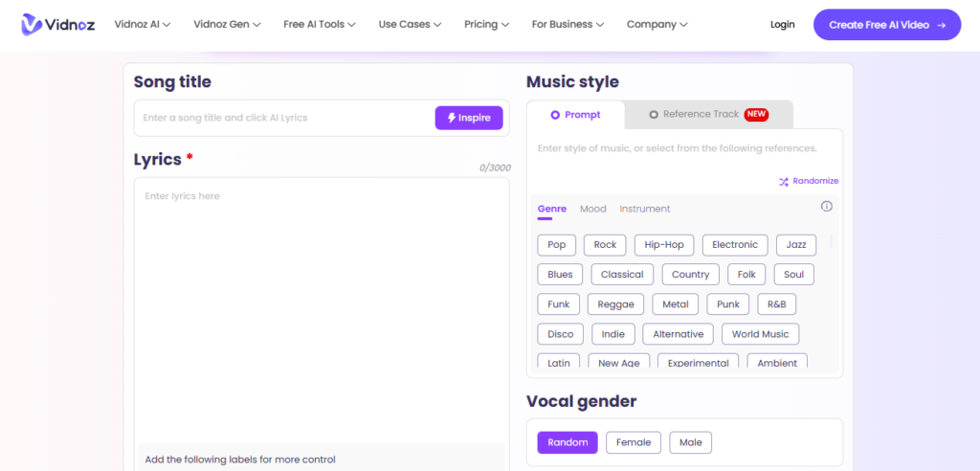Select the Reference Track option
Screen dimensions: 980x471
[709, 115]
